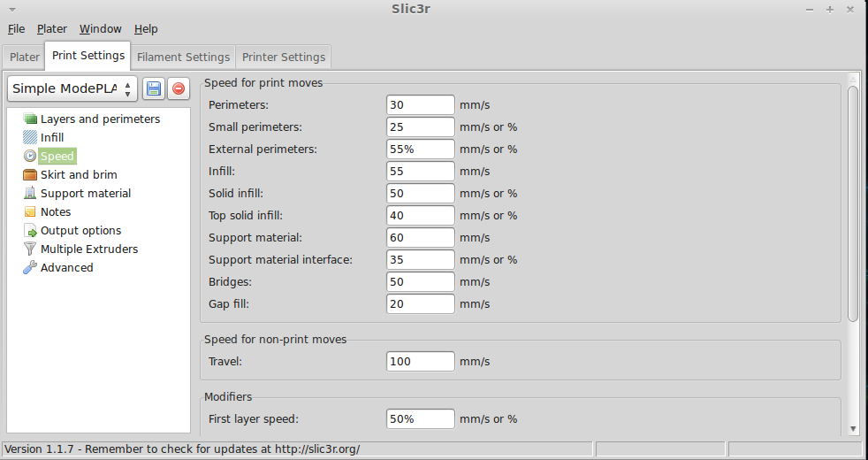Open the Window menu
This screenshot has width=868, height=460.
click(101, 29)
